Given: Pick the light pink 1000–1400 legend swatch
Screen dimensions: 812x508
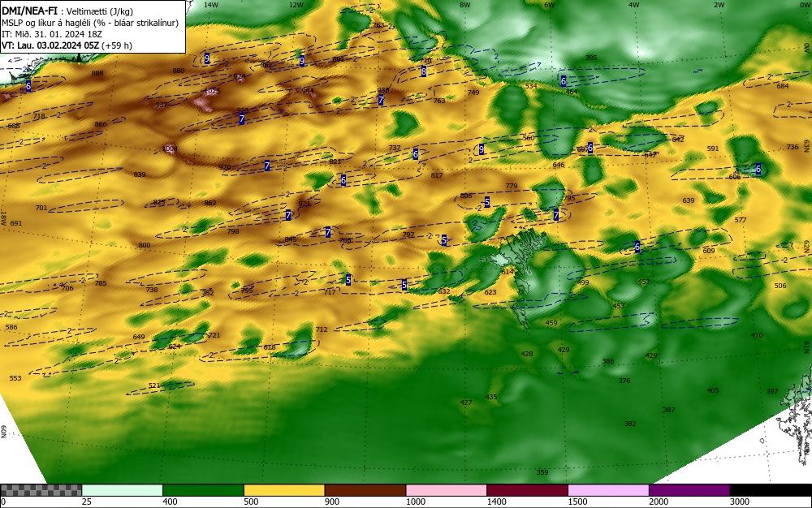Looking at the screenshot, I should [446, 490].
